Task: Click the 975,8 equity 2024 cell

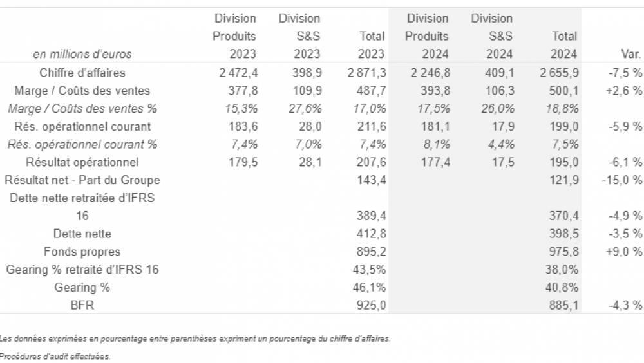Action: [x=564, y=252]
